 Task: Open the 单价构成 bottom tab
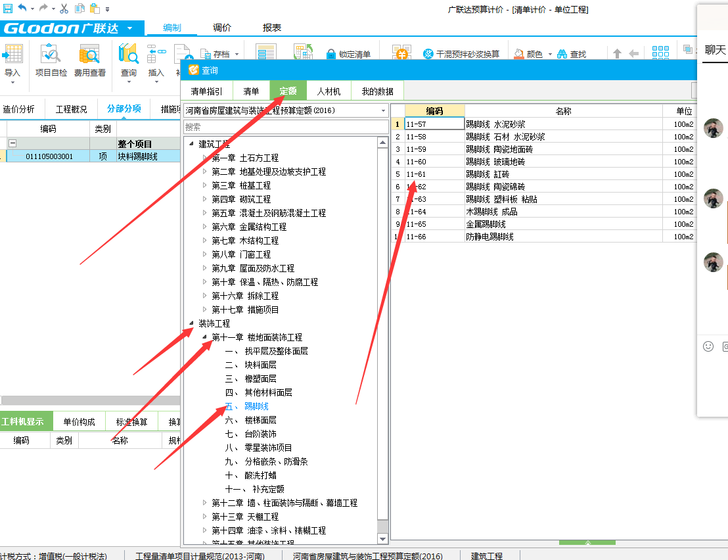(79, 421)
